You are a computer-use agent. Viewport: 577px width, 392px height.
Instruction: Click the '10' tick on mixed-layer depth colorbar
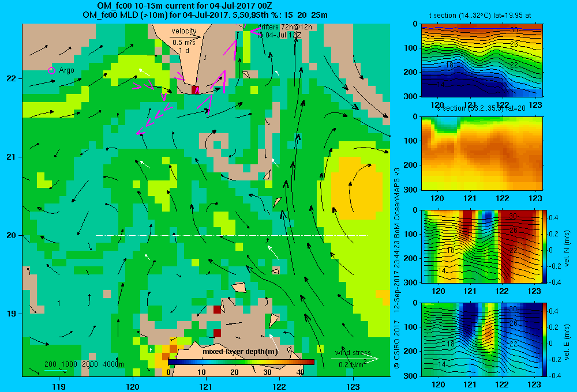point(201,372)
